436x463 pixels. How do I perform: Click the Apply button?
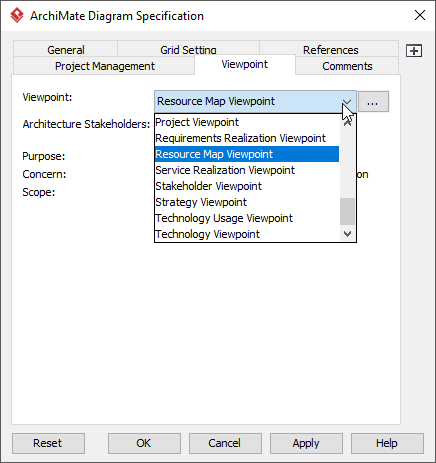[x=306, y=443]
